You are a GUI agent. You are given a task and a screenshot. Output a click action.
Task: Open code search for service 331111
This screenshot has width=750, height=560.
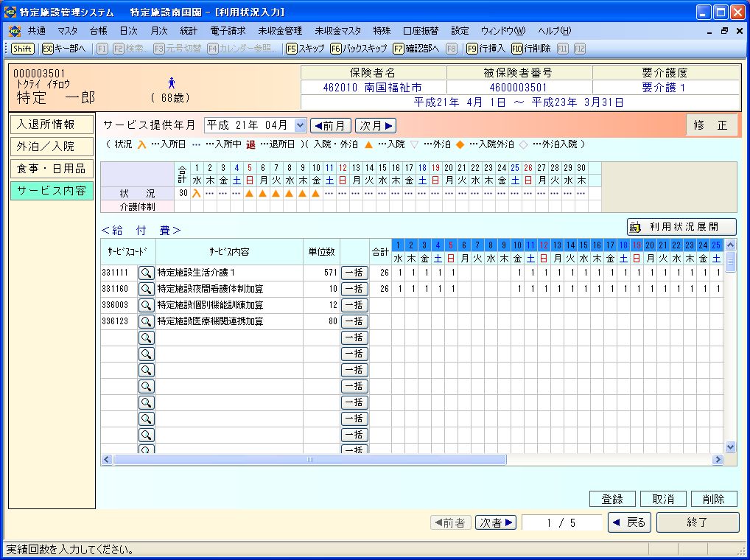click(147, 273)
